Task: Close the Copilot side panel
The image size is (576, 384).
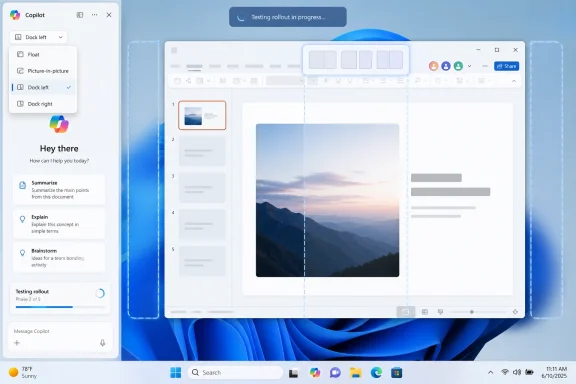Action: click(109, 15)
